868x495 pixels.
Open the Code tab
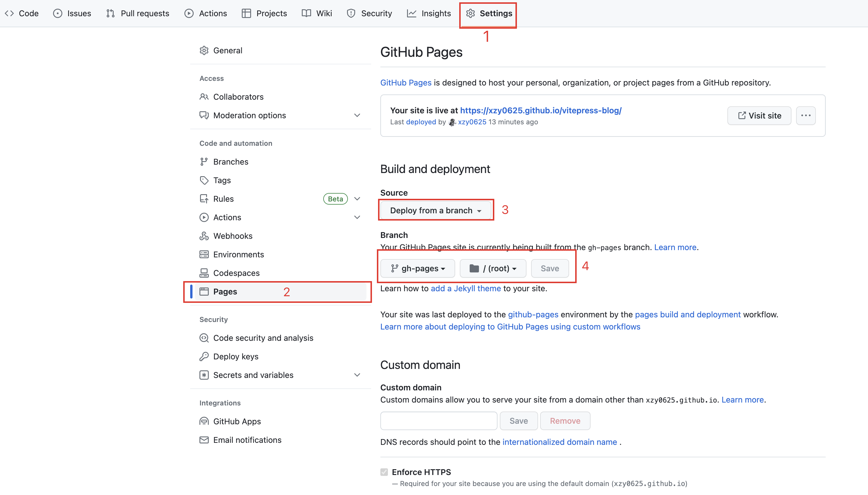(21, 13)
